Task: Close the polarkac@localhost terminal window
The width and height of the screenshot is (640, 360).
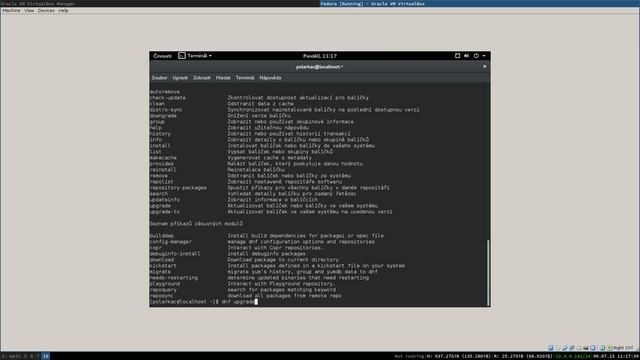Action: click(484, 67)
